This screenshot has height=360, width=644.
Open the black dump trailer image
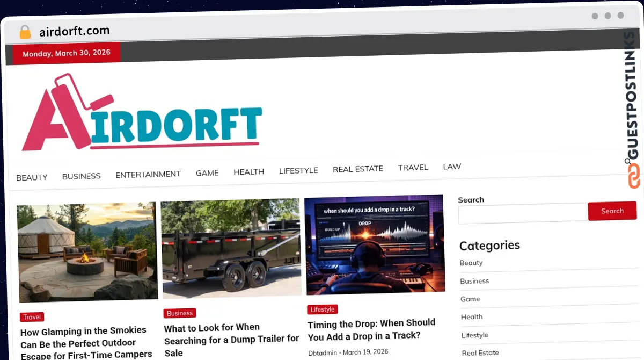coord(231,247)
